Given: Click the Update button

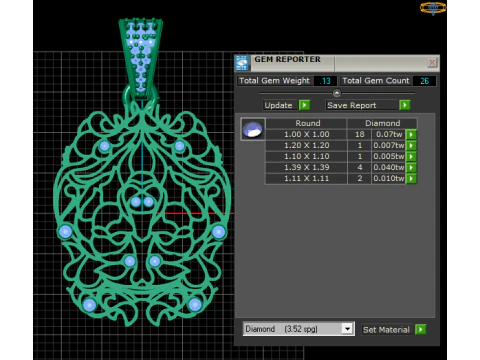Looking at the screenshot, I should (x=280, y=105).
